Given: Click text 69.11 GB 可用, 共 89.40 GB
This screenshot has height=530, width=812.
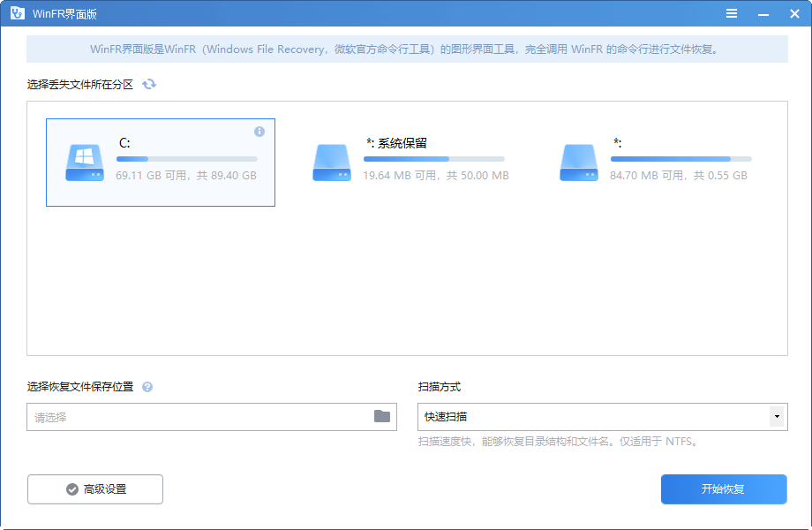Looking at the screenshot, I should pyautogui.click(x=186, y=176).
